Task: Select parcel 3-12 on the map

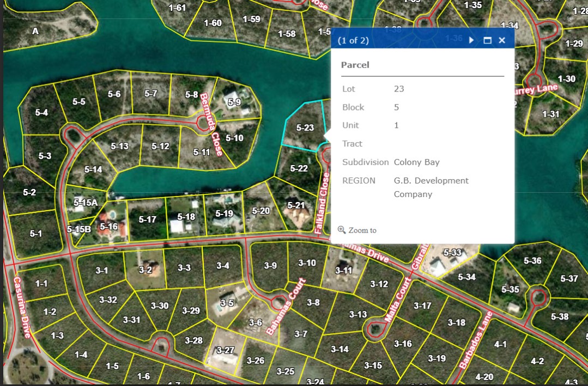Action: coord(379,284)
